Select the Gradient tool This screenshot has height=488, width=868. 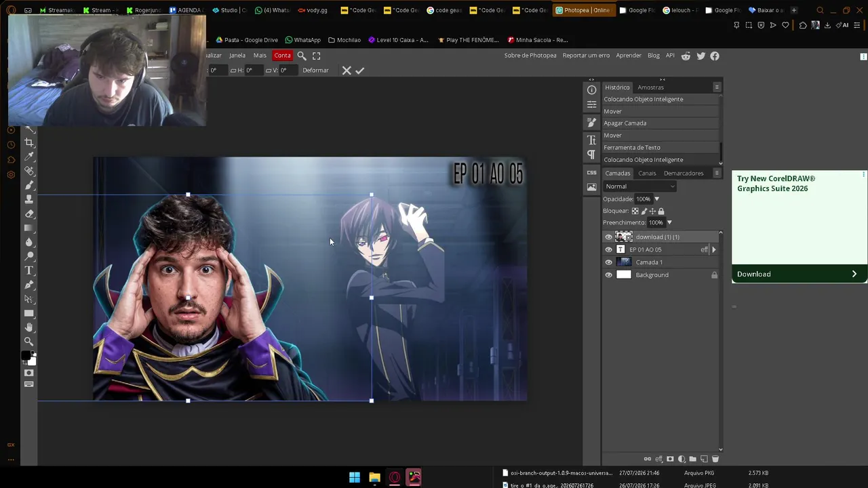29,228
